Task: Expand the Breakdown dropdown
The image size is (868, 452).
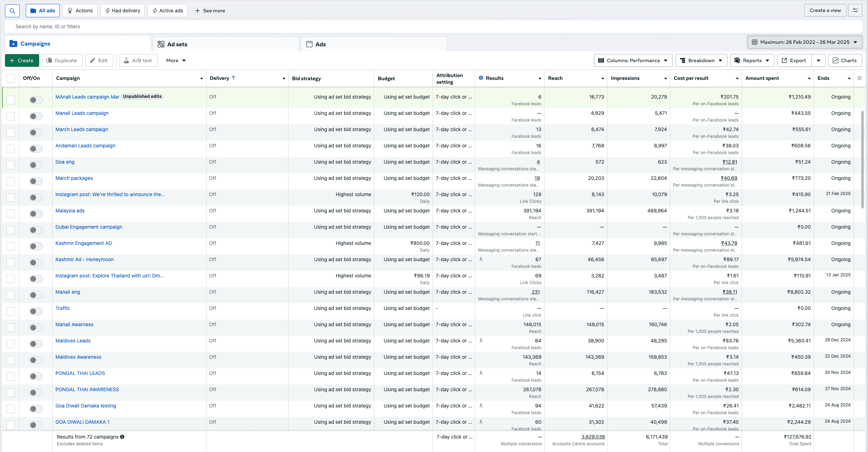Action: pos(701,60)
